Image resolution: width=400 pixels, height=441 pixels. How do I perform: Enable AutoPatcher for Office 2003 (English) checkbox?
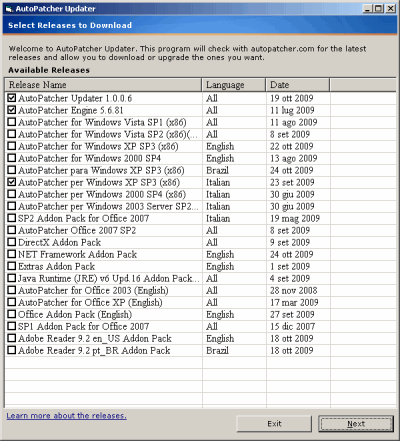[12, 290]
